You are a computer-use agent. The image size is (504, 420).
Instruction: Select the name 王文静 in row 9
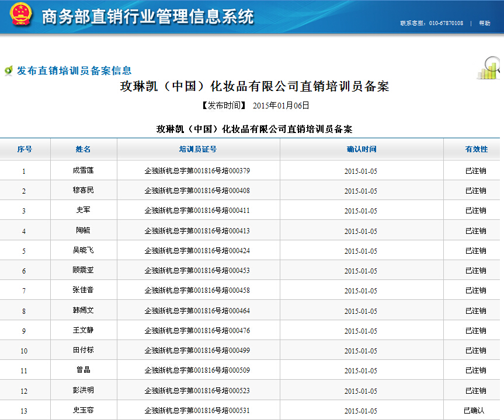pyautogui.click(x=84, y=330)
